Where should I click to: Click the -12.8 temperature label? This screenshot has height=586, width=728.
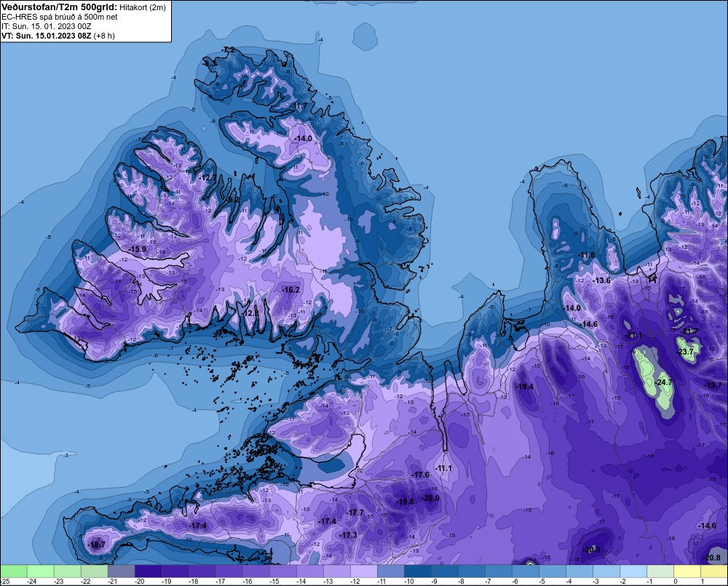(x=250, y=313)
